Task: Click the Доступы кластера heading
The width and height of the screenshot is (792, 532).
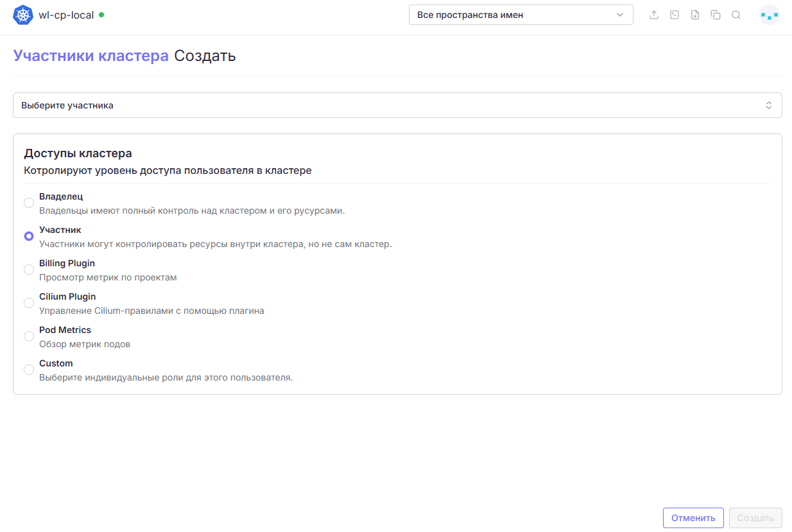Action: [x=78, y=153]
